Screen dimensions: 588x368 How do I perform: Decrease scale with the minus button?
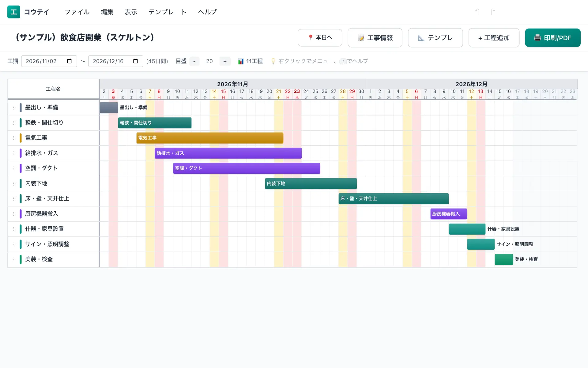point(194,61)
